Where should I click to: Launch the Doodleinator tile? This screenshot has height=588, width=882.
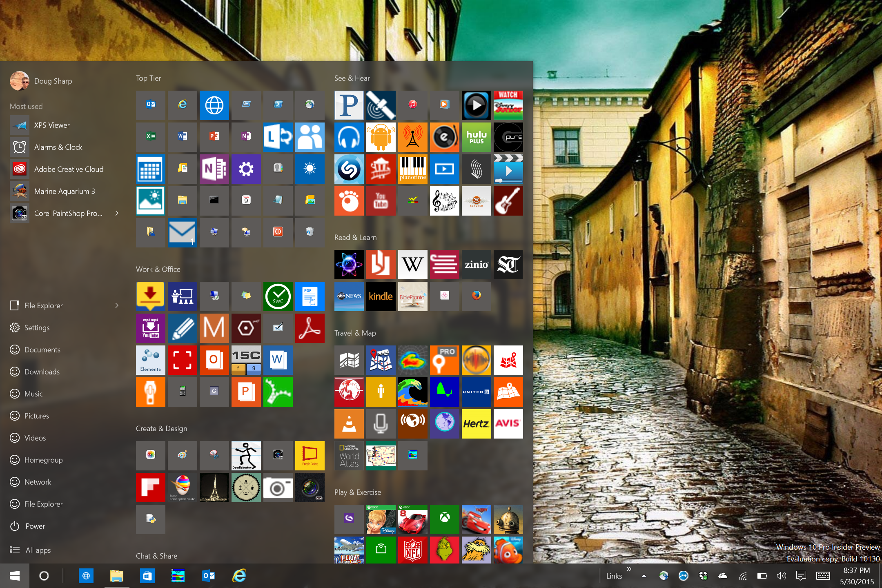coord(246,455)
